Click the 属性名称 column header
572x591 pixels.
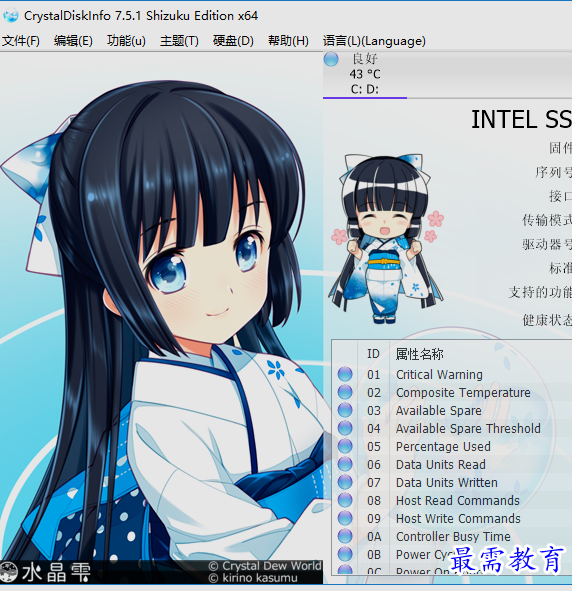click(419, 354)
